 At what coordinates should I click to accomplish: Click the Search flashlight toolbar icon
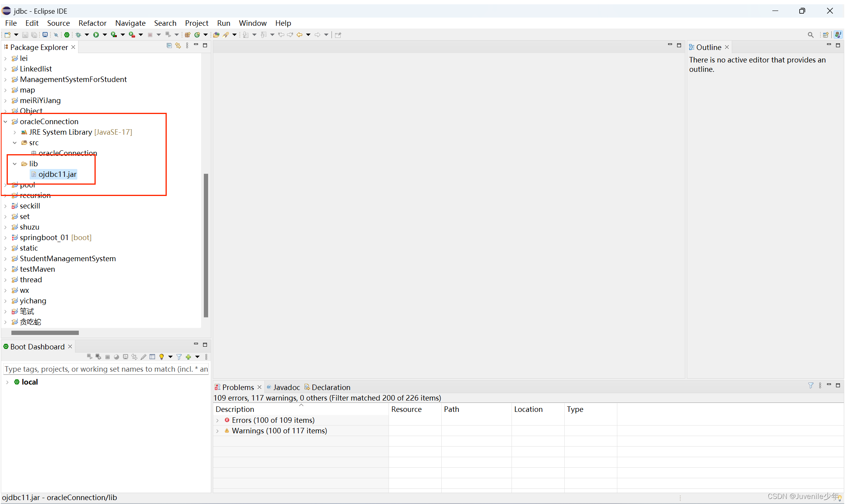click(x=226, y=35)
